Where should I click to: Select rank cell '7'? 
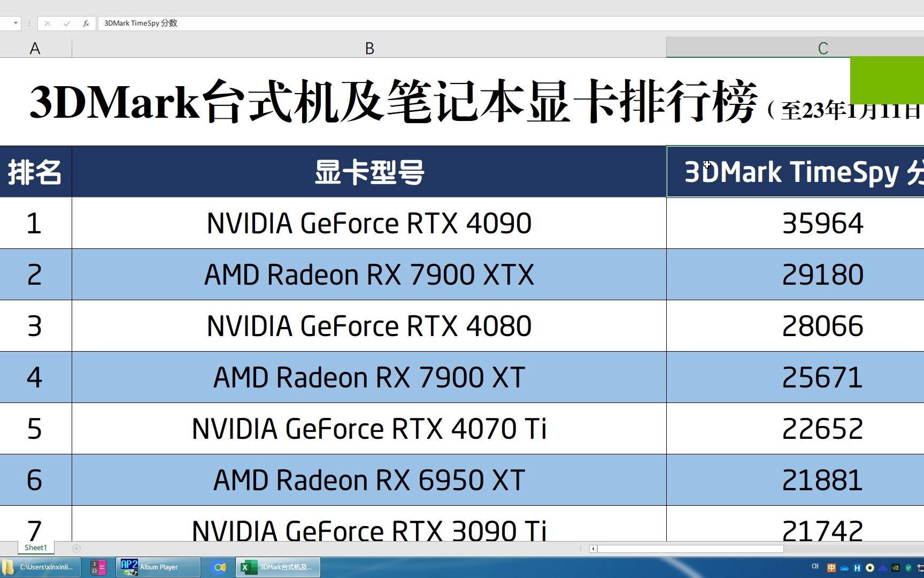click(35, 524)
